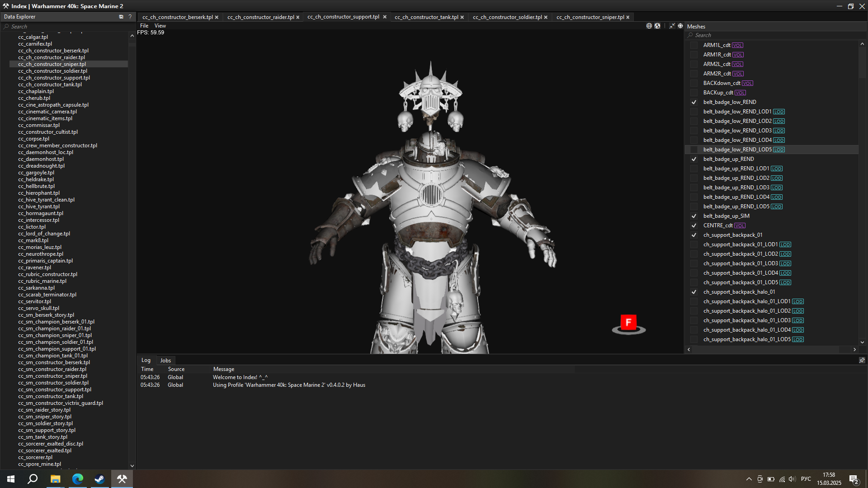Open Windows Start menu
This screenshot has width=868, height=488.
[x=11, y=479]
